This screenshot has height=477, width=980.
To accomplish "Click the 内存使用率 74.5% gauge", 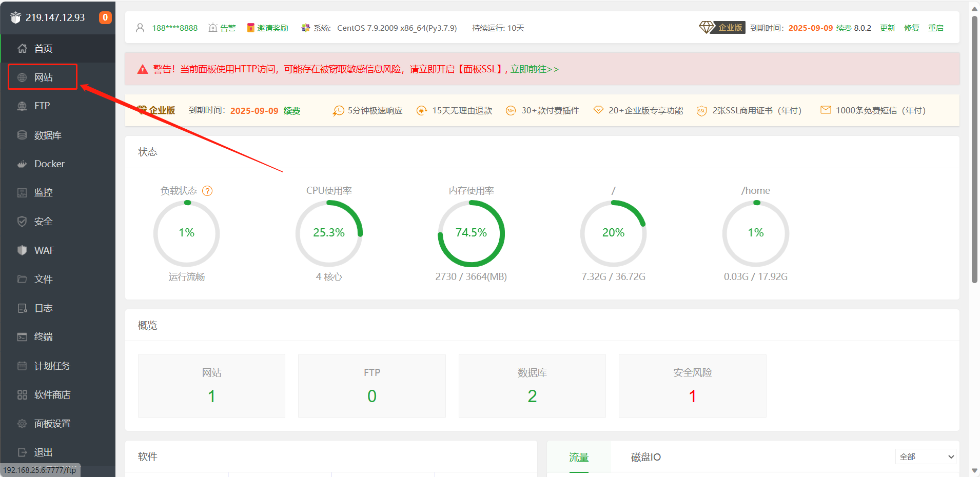I will tap(471, 233).
